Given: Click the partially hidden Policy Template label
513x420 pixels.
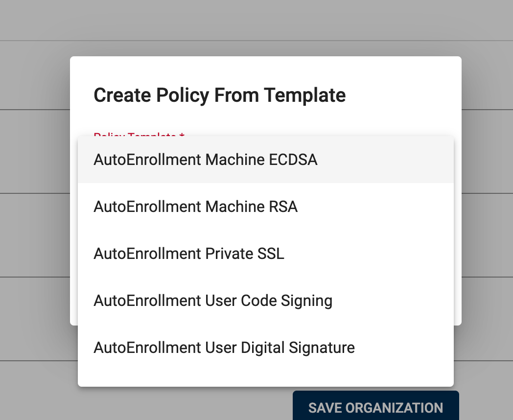Looking at the screenshot, I should [139, 134].
